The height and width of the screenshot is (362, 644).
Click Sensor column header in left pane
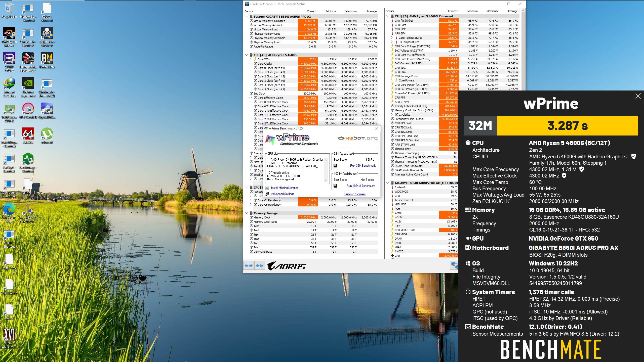271,11
